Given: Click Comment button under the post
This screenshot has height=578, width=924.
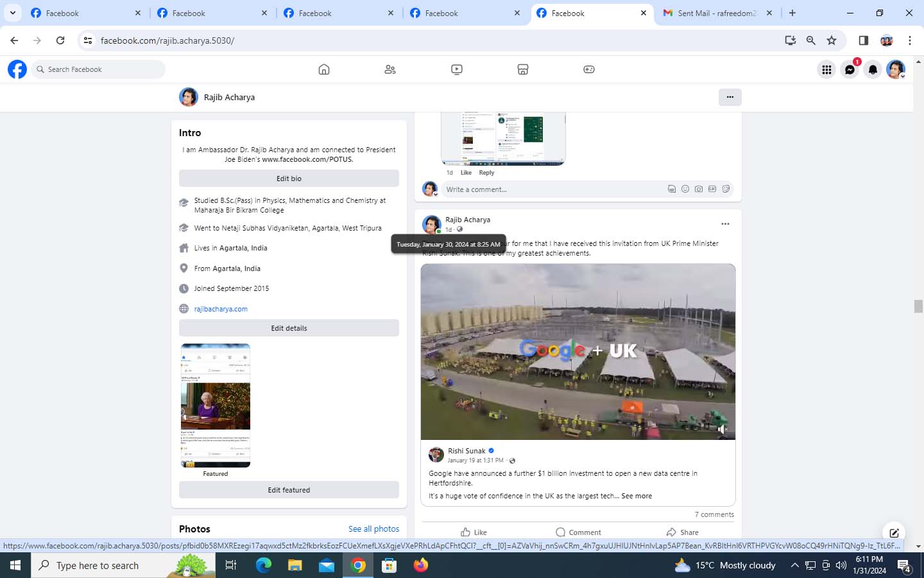Looking at the screenshot, I should point(578,532).
